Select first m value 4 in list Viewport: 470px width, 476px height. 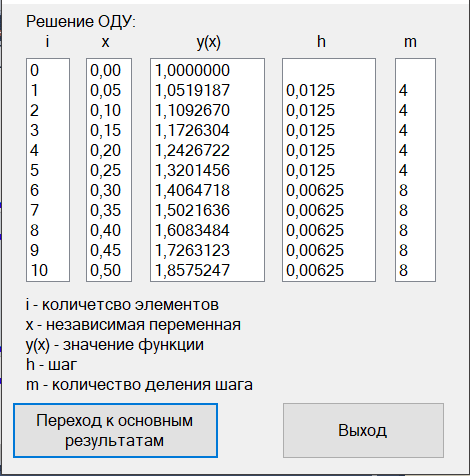(403, 90)
